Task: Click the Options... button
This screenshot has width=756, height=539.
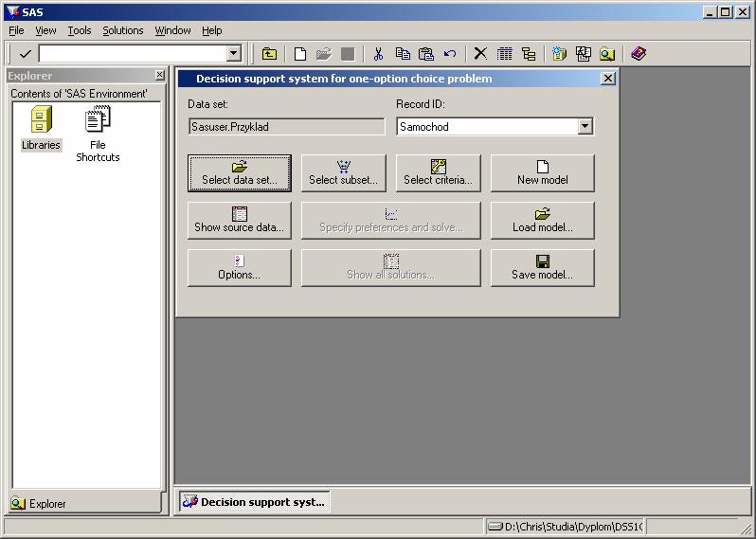Action: click(x=240, y=267)
